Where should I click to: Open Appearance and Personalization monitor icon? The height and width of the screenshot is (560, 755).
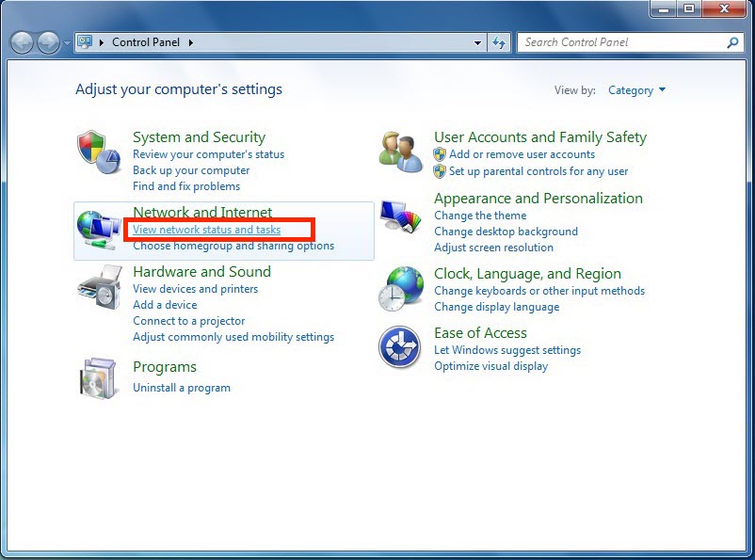point(400,220)
